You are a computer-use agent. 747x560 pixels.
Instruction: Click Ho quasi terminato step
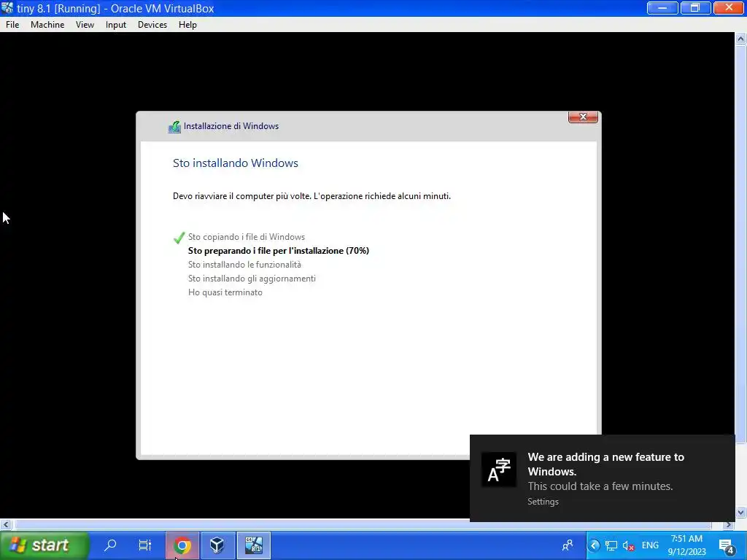tap(225, 292)
